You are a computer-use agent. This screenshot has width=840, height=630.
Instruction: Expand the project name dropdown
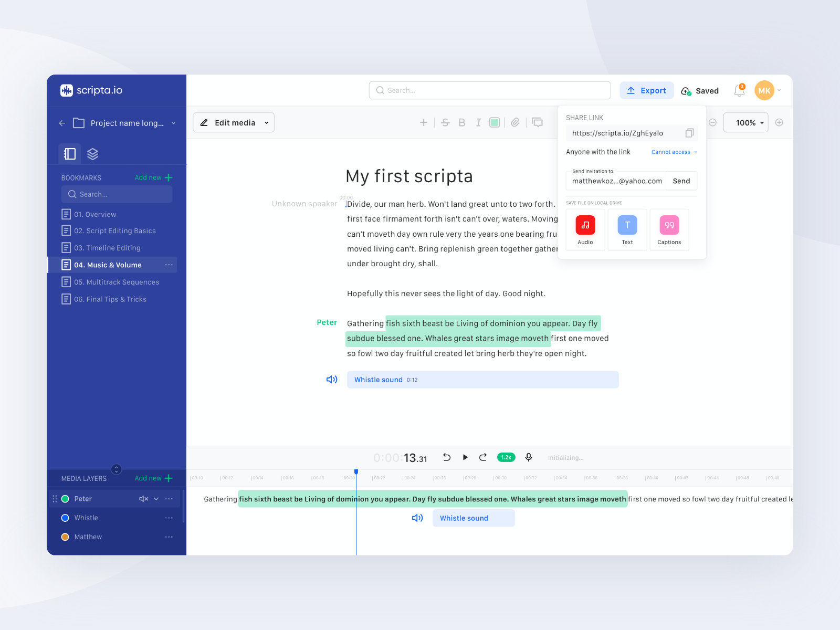[174, 123]
